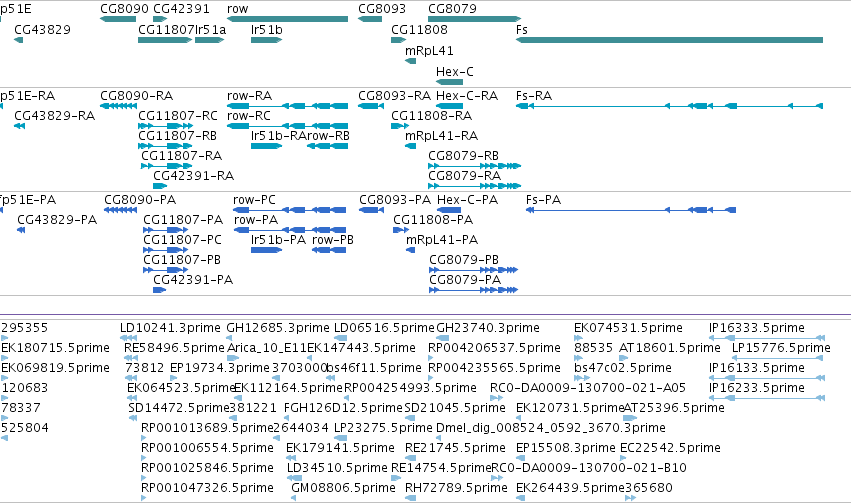Click the LD10241.3prime EST label
851x503 pixels.
pos(170,328)
